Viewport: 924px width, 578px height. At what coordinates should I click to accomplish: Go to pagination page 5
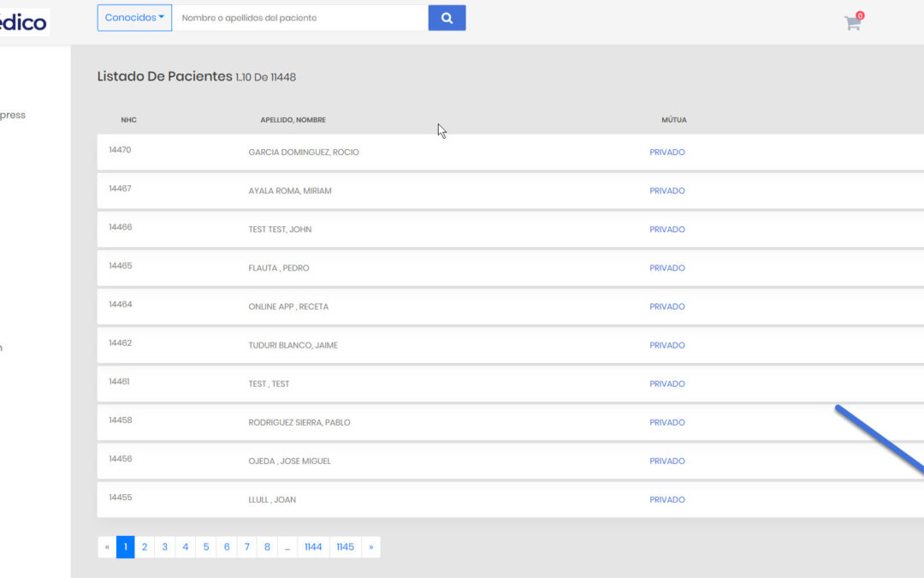tap(206, 546)
